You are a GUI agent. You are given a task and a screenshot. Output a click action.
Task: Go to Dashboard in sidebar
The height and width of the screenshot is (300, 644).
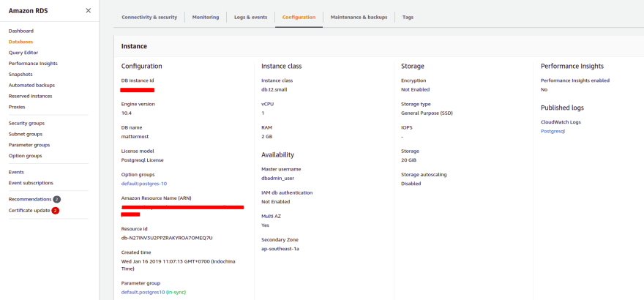(x=21, y=31)
